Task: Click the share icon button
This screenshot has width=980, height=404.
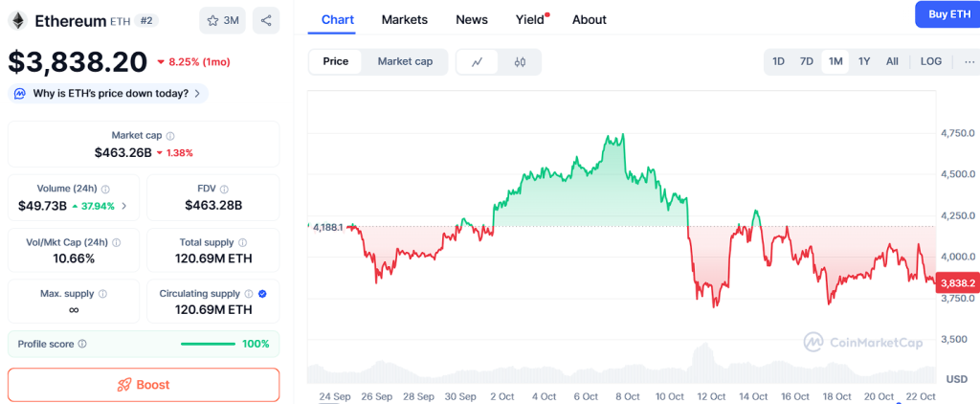Action: (x=266, y=20)
